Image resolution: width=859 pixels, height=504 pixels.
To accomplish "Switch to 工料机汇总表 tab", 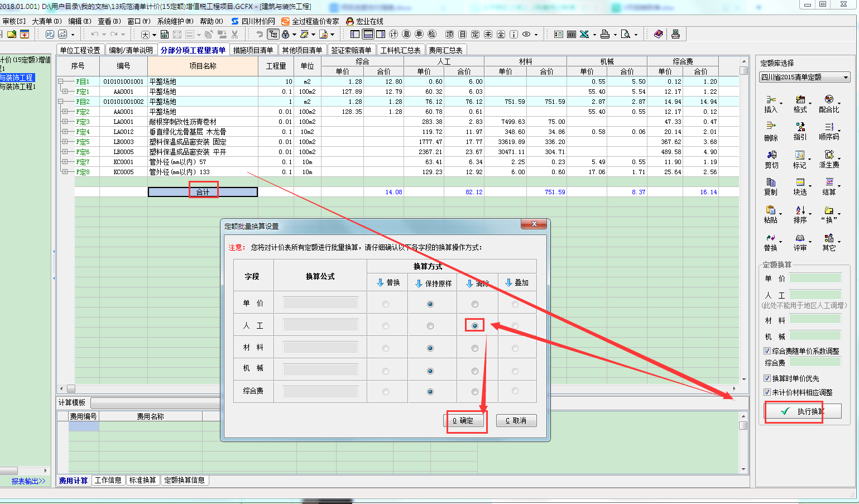I will coord(400,50).
